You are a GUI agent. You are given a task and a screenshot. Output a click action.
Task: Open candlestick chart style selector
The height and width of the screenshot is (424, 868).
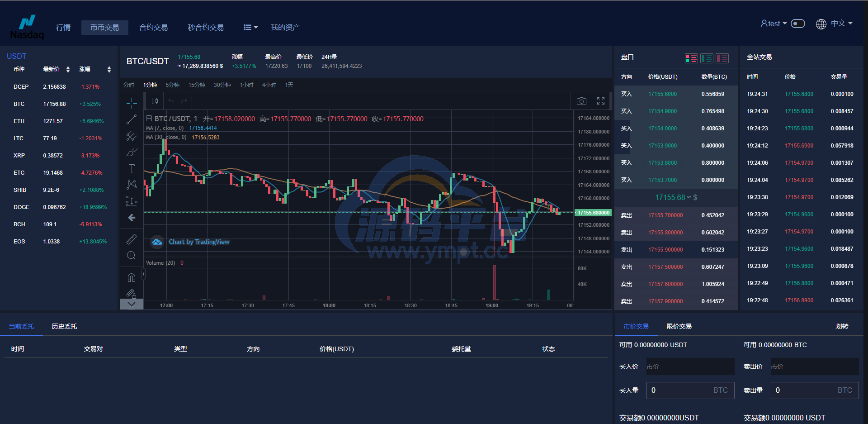click(x=155, y=101)
